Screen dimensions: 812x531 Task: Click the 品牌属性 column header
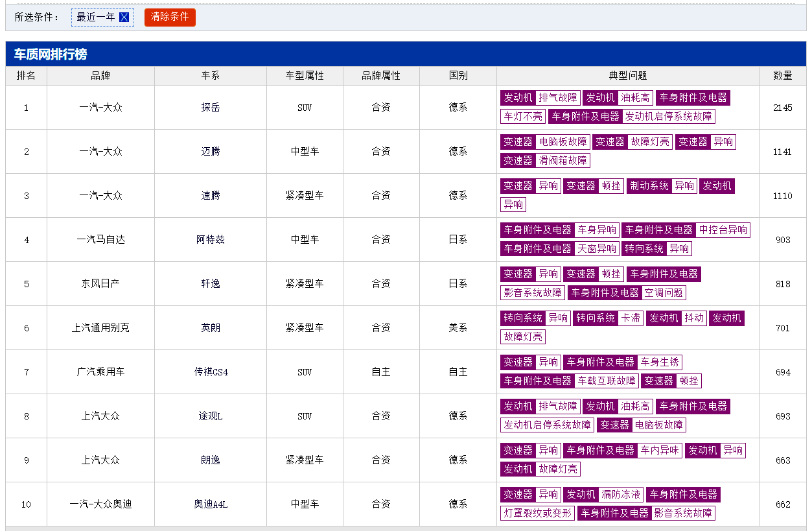tap(381, 76)
